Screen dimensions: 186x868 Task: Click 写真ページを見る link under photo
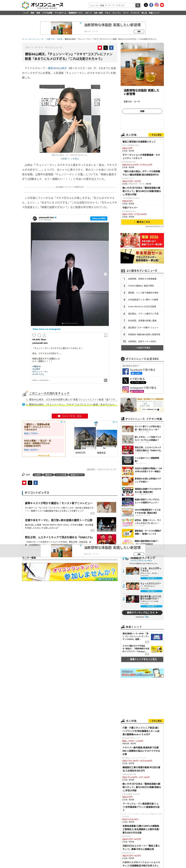(x=70, y=159)
